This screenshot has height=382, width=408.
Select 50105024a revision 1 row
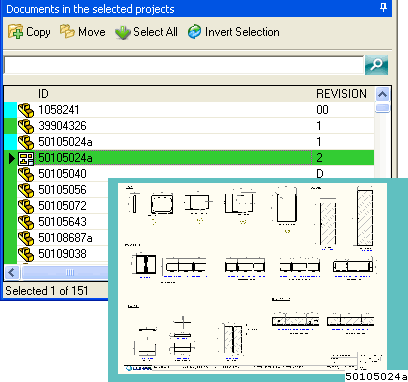[x=189, y=142]
